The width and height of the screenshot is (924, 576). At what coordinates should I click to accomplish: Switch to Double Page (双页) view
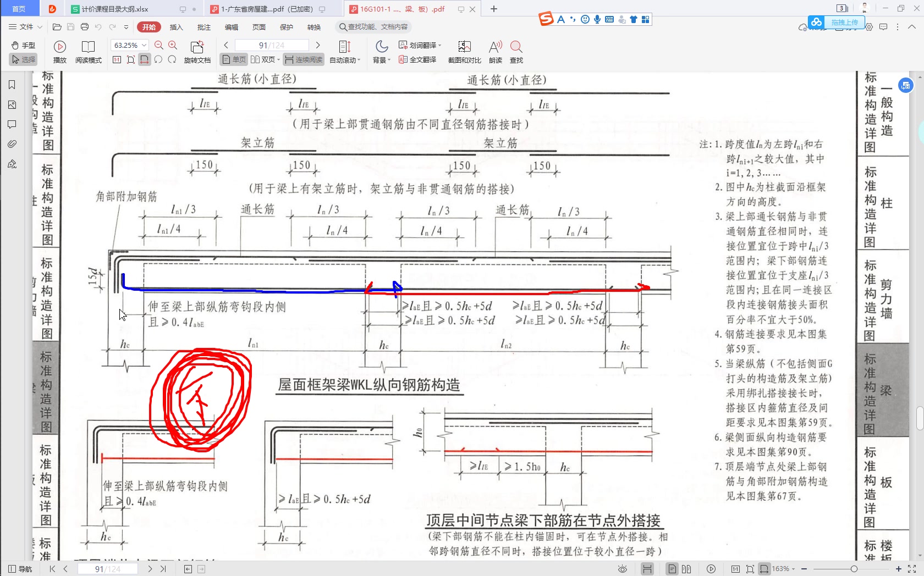(265, 59)
